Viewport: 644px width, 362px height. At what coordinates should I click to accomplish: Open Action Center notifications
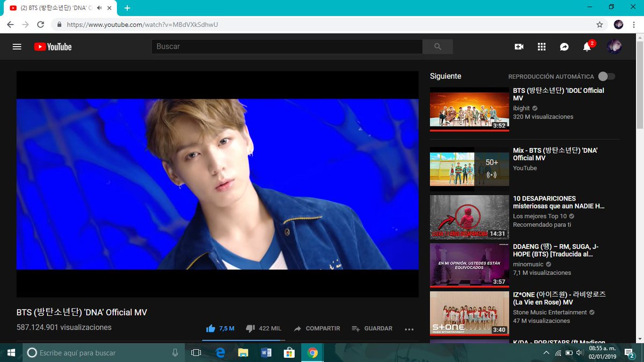(x=630, y=352)
